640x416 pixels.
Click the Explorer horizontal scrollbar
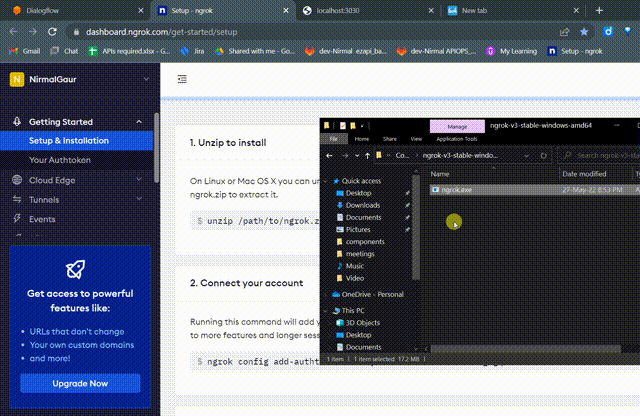(x=526, y=349)
